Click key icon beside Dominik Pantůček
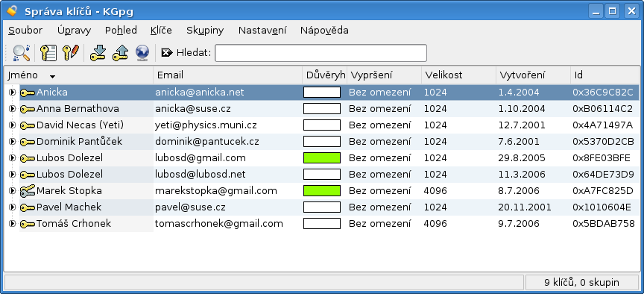Image resolution: width=644 pixels, height=294 pixels. (28, 142)
